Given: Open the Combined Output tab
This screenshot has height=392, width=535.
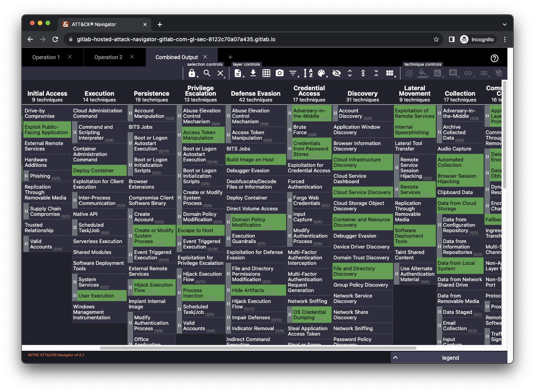Looking at the screenshot, I should coord(176,57).
